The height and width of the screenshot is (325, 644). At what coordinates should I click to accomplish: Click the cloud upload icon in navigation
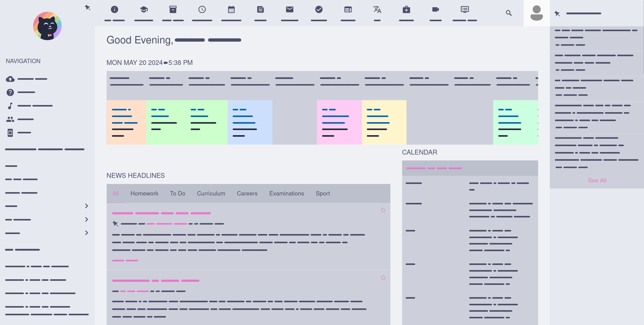(10, 79)
